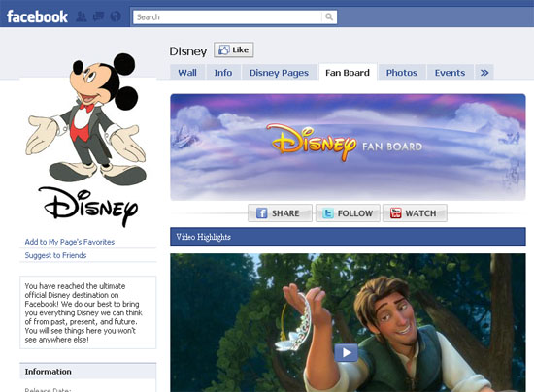Open the Disney Pages tab

[x=279, y=73]
